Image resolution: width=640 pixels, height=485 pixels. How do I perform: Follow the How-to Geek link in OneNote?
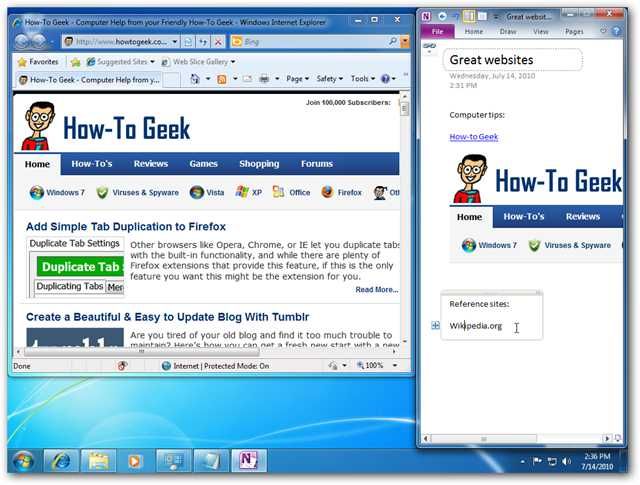(473, 137)
